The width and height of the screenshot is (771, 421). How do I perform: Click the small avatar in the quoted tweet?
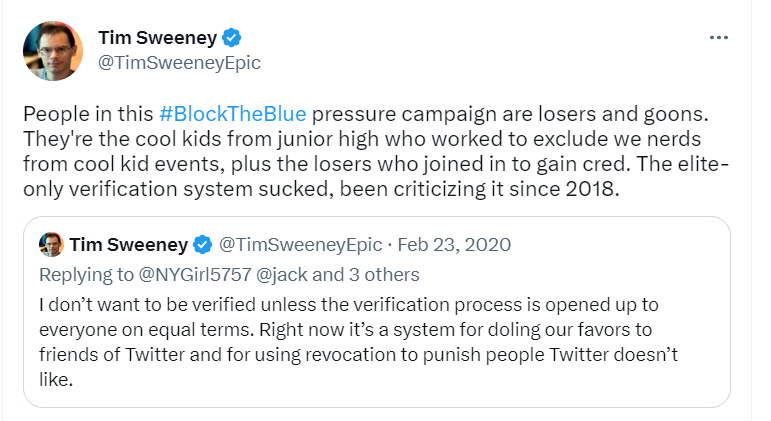click(x=51, y=244)
